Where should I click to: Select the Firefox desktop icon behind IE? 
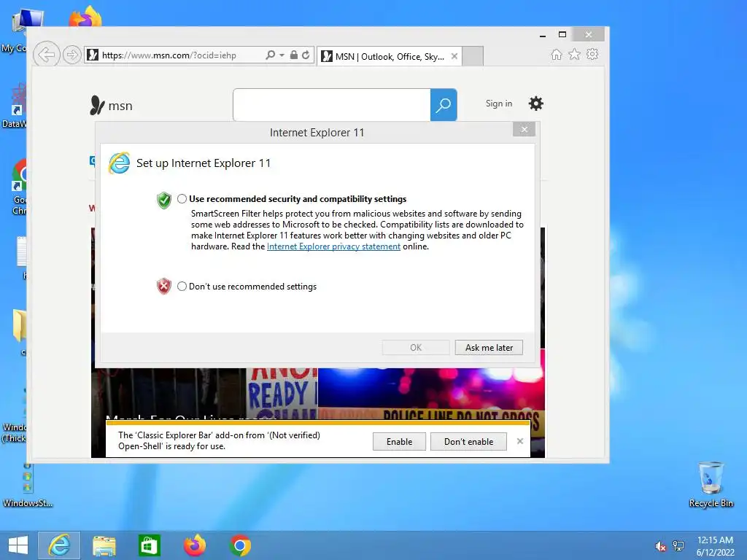(85, 17)
